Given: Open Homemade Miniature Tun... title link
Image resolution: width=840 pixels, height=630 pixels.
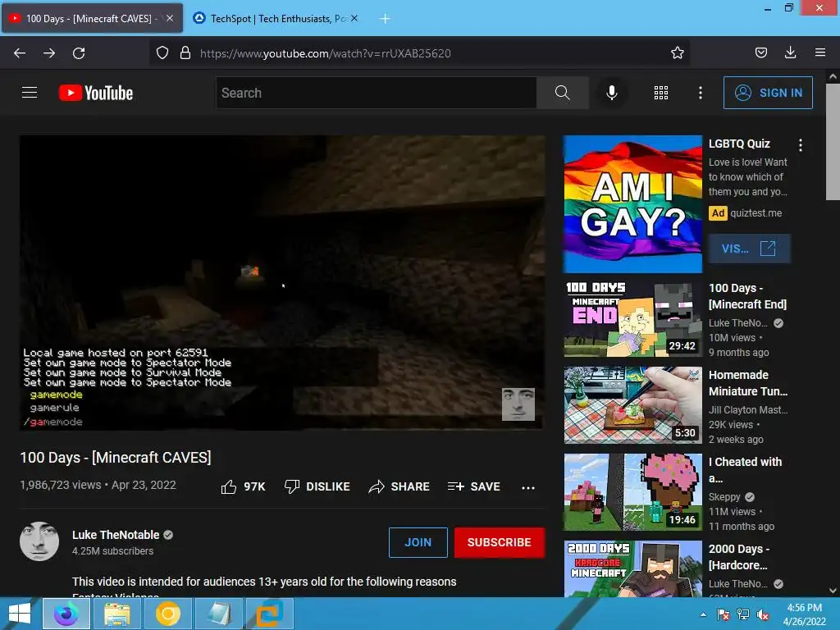Looking at the screenshot, I should point(748,383).
